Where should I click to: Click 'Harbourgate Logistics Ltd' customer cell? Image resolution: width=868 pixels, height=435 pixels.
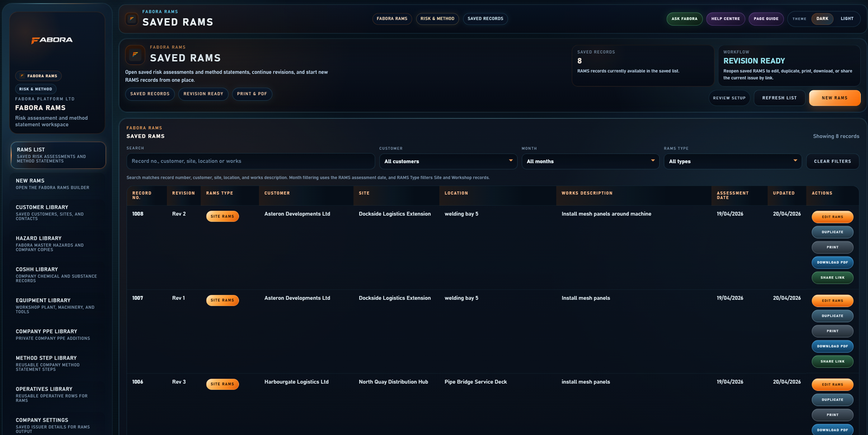[x=296, y=382]
